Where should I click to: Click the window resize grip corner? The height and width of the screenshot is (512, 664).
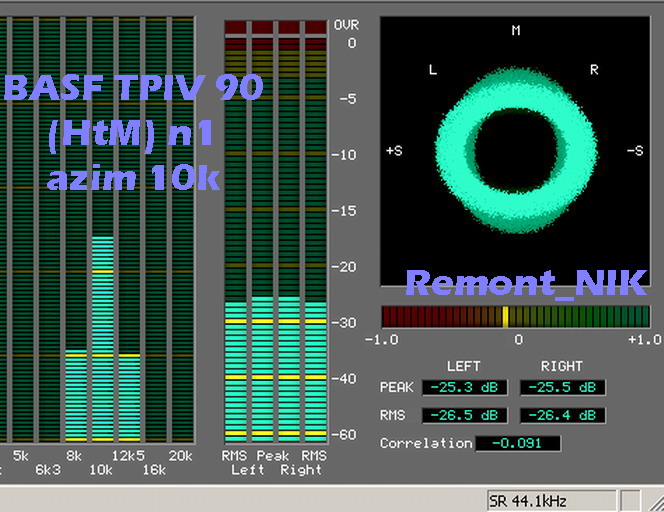click(x=654, y=501)
